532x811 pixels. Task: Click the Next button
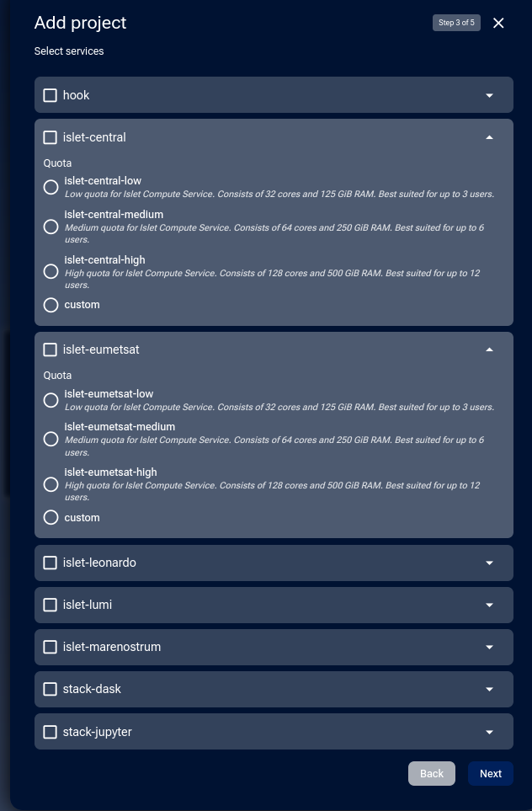[x=491, y=773]
